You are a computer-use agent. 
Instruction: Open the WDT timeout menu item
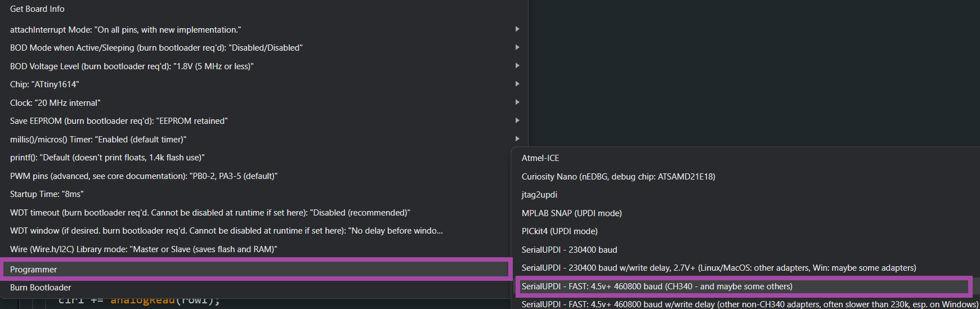[x=210, y=213]
